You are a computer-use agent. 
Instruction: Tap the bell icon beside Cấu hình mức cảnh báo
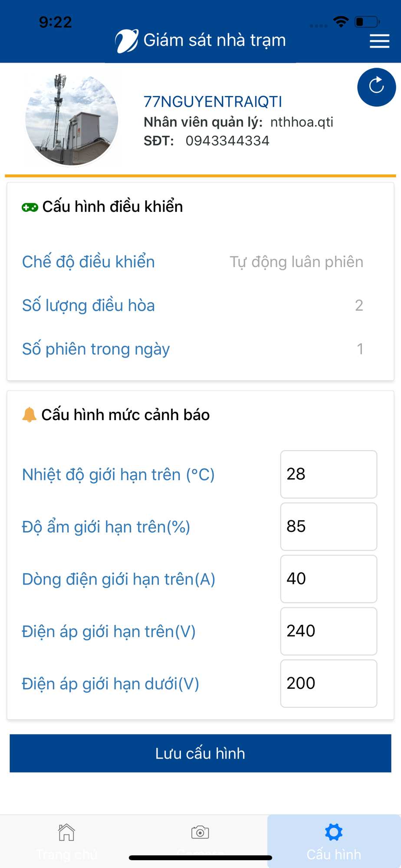coord(29,414)
